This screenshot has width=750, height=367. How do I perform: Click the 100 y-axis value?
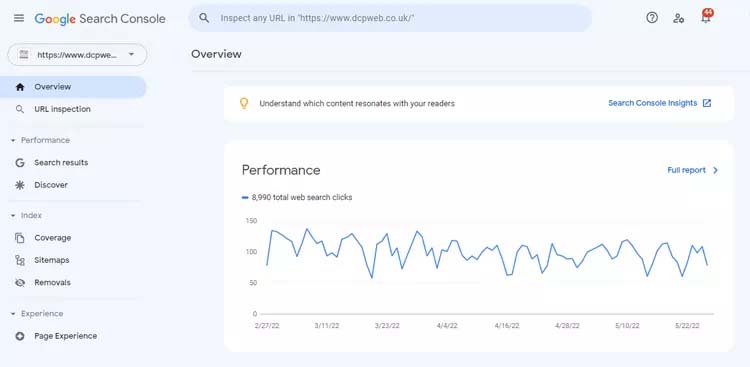[x=251, y=252]
